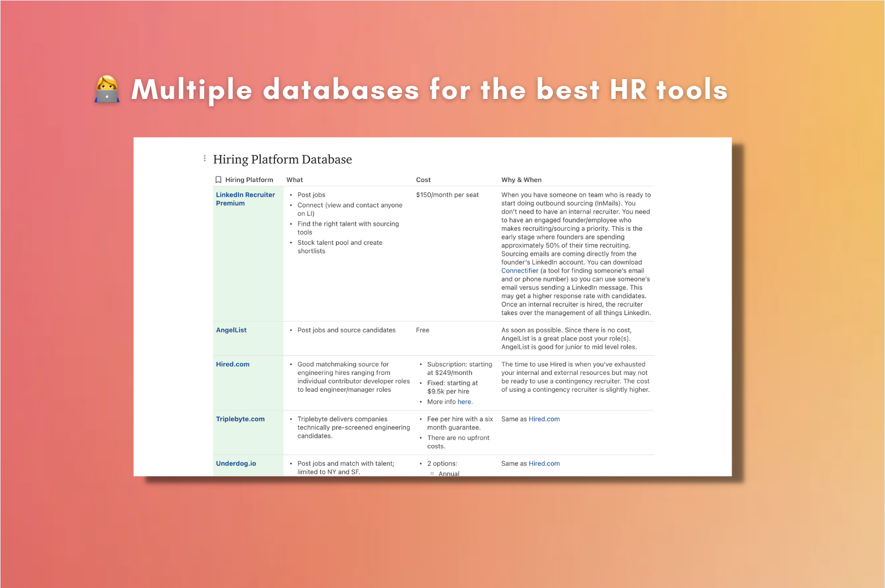
Task: Click the '$150/month per seat' cost cell
Action: coord(447,195)
